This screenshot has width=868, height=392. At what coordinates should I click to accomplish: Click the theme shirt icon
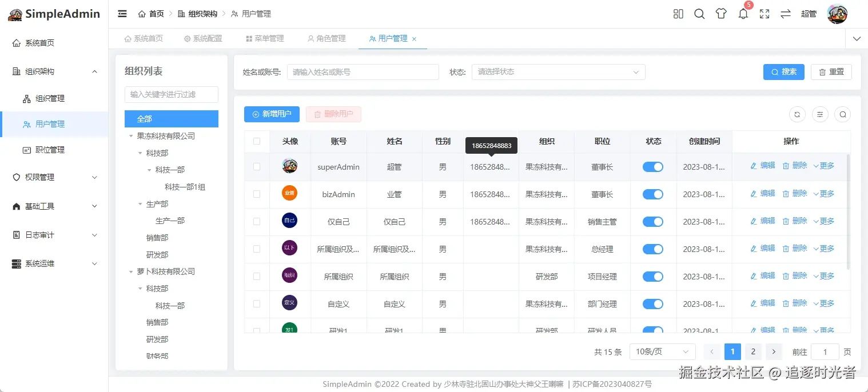click(x=721, y=14)
